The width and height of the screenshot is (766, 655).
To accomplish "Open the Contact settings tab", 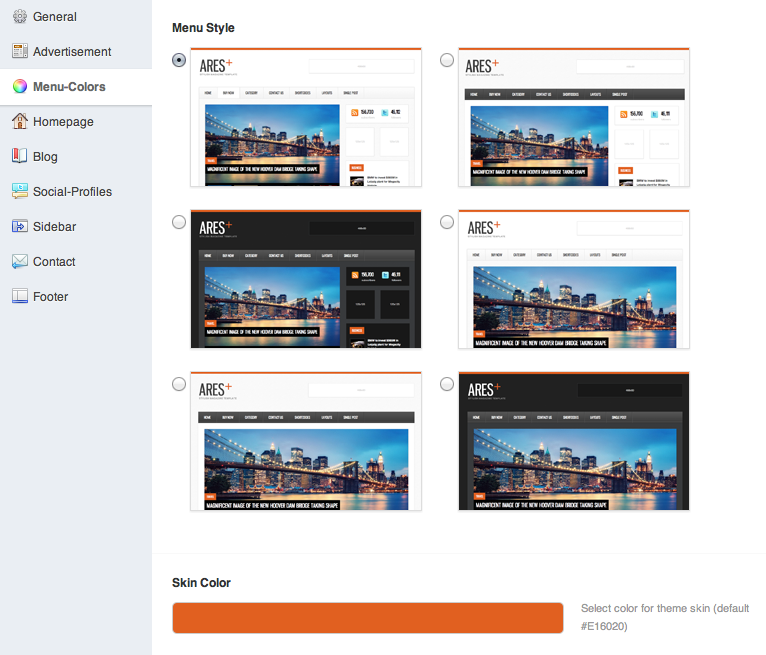I will point(76,261).
